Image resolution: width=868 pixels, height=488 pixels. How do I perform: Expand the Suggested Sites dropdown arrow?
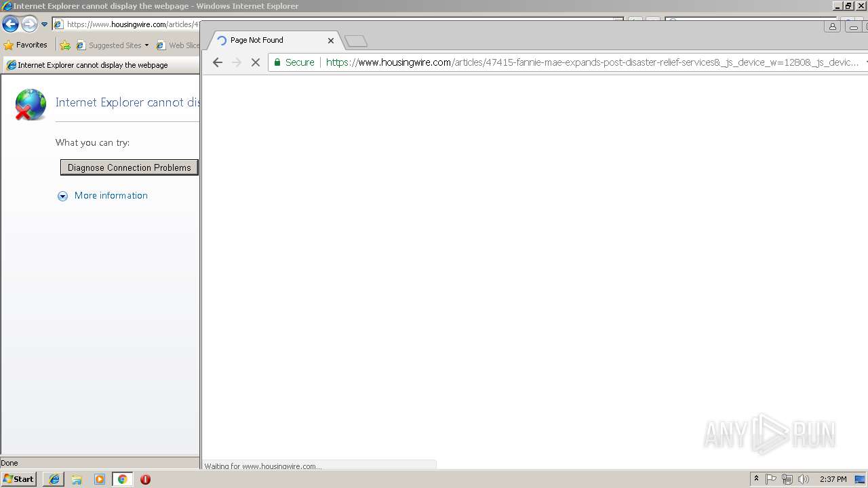[x=146, y=45]
